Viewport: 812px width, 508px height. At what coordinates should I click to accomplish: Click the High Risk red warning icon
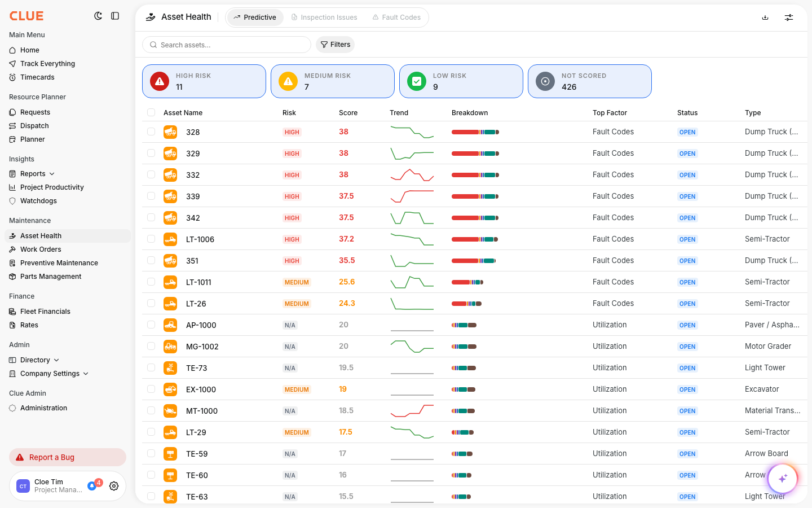pyautogui.click(x=160, y=81)
